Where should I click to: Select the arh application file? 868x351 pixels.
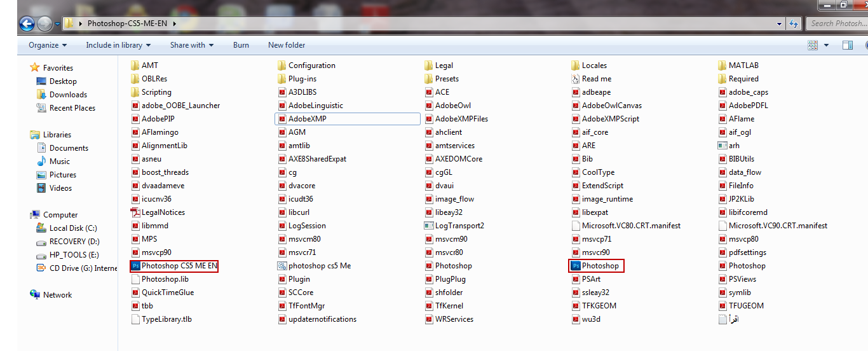coord(728,146)
